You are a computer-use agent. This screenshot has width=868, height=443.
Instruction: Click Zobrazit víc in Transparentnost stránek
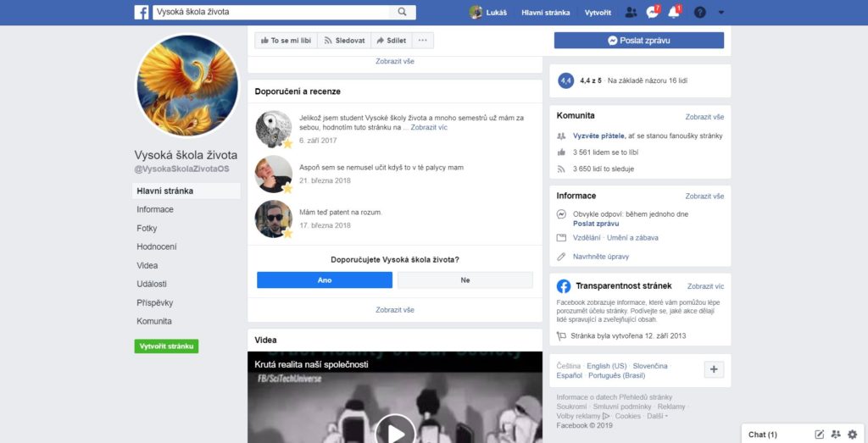pyautogui.click(x=705, y=286)
